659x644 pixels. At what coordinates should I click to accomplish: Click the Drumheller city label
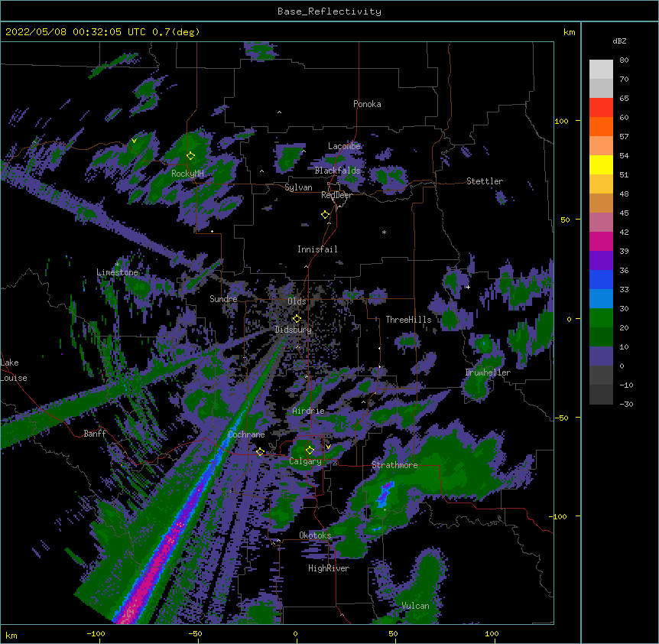(488, 372)
